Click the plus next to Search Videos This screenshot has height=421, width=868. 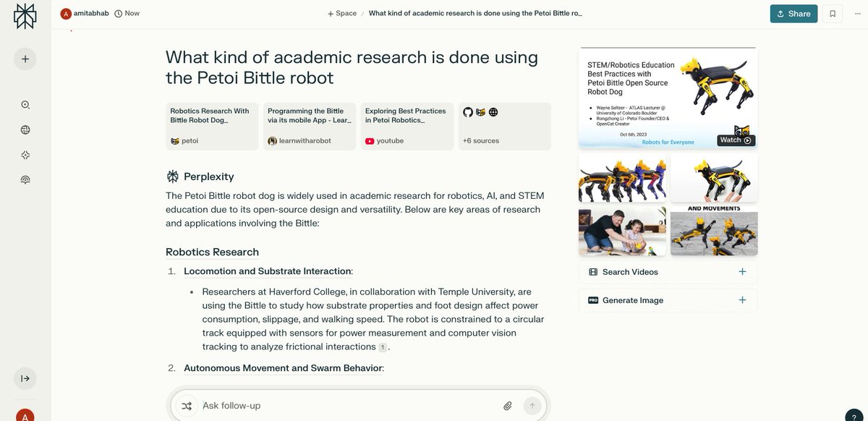click(742, 272)
